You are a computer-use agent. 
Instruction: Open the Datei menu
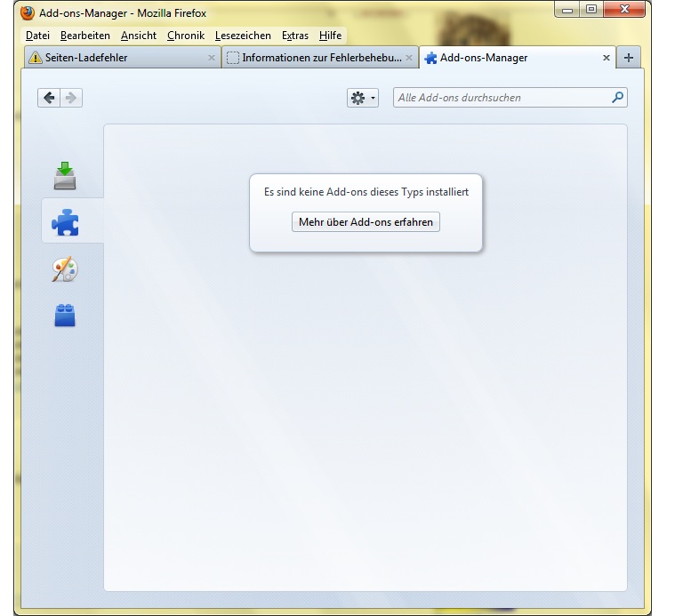(x=37, y=36)
